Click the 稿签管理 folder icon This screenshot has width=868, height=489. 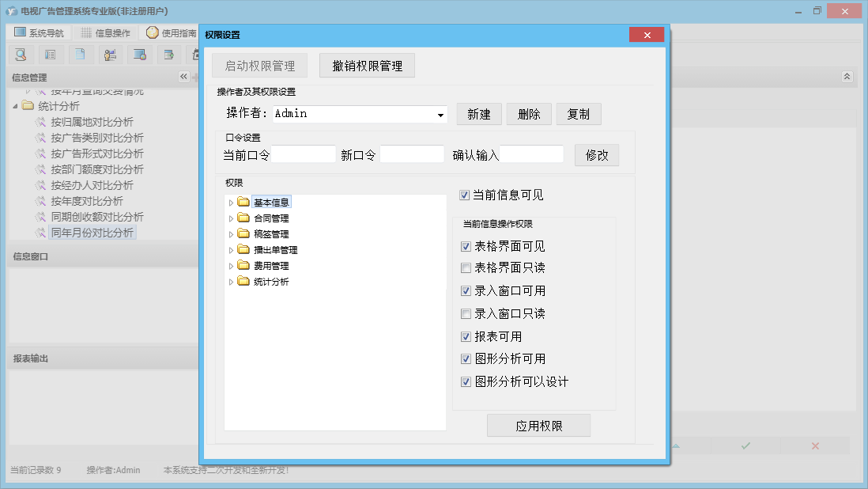(x=243, y=233)
